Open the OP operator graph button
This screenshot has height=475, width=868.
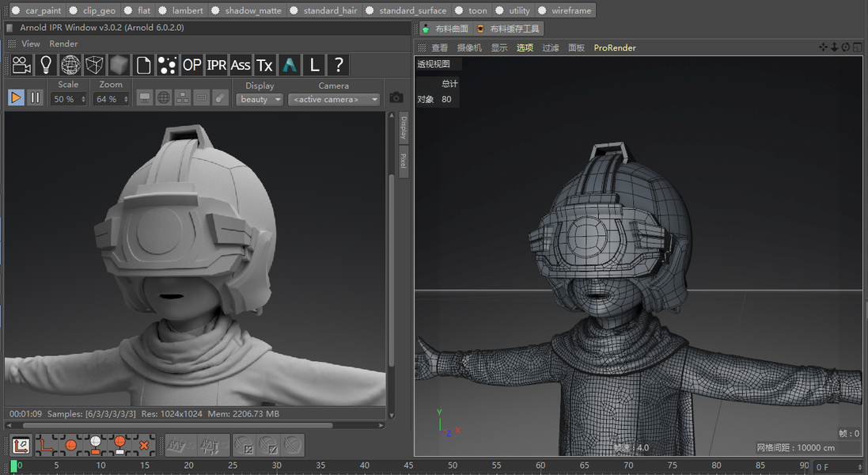pos(192,66)
